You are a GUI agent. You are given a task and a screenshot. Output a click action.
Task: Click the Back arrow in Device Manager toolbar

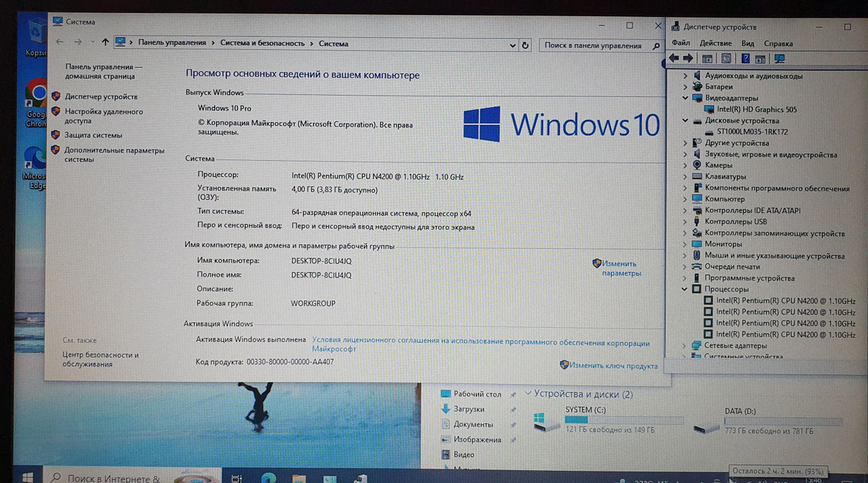(x=673, y=59)
